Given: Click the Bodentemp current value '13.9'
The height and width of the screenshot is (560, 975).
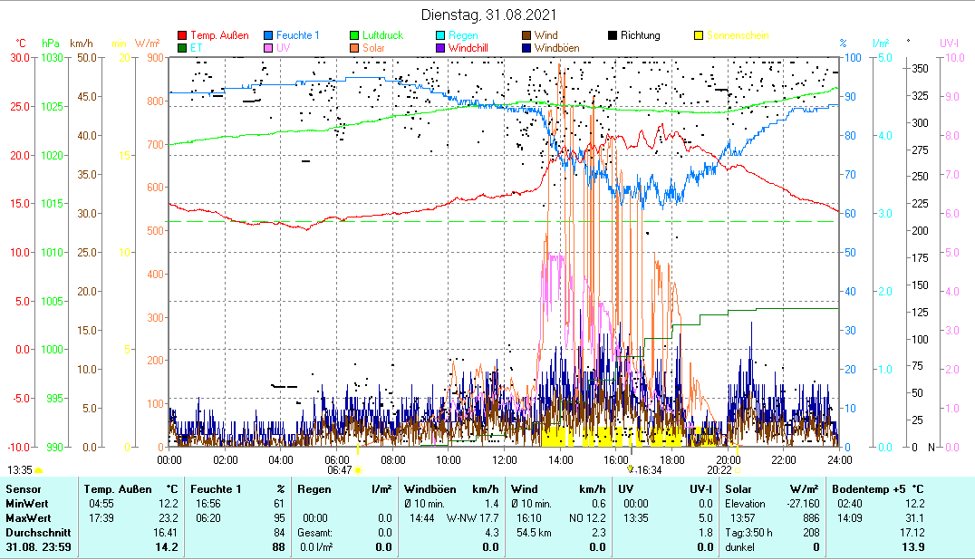Looking at the screenshot, I should tap(912, 547).
